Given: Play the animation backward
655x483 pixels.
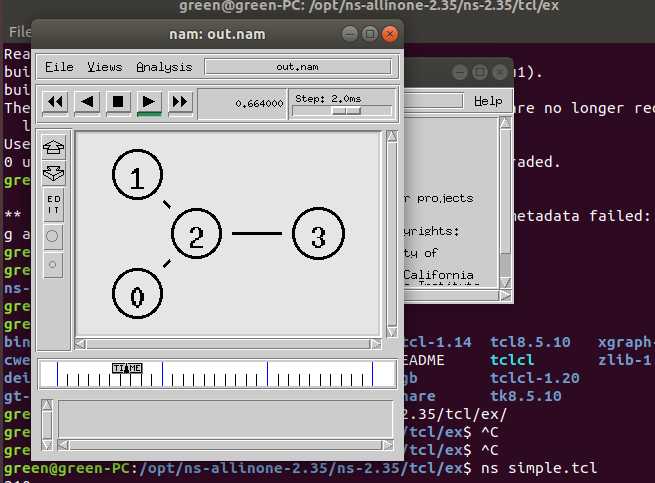Looking at the screenshot, I should tap(87, 102).
